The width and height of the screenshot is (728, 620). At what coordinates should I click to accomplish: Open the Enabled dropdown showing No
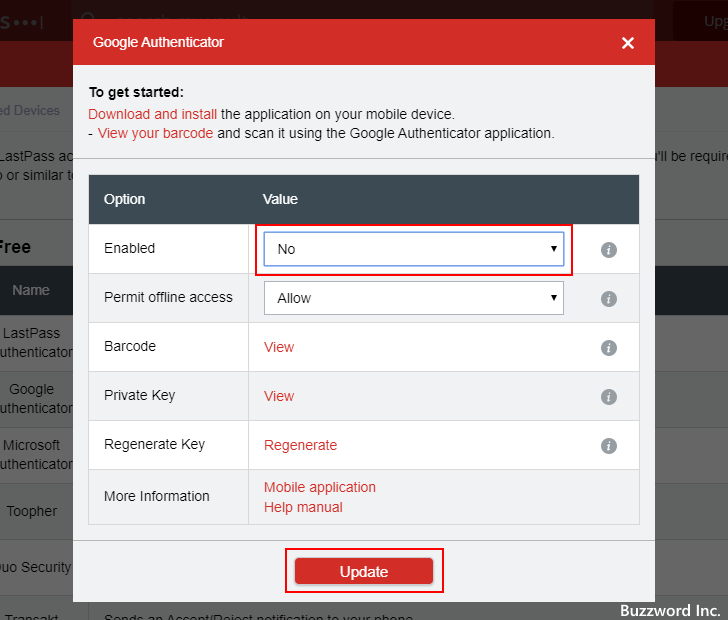click(414, 249)
